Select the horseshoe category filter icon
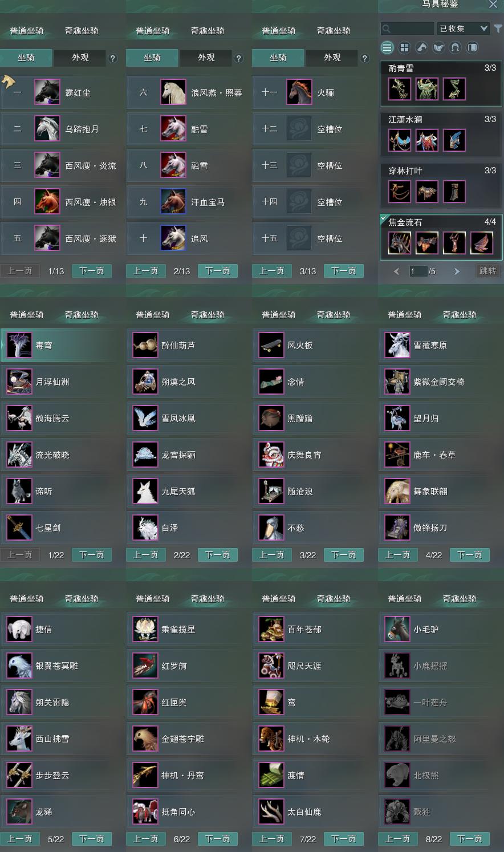This screenshot has width=504, height=852. click(455, 47)
